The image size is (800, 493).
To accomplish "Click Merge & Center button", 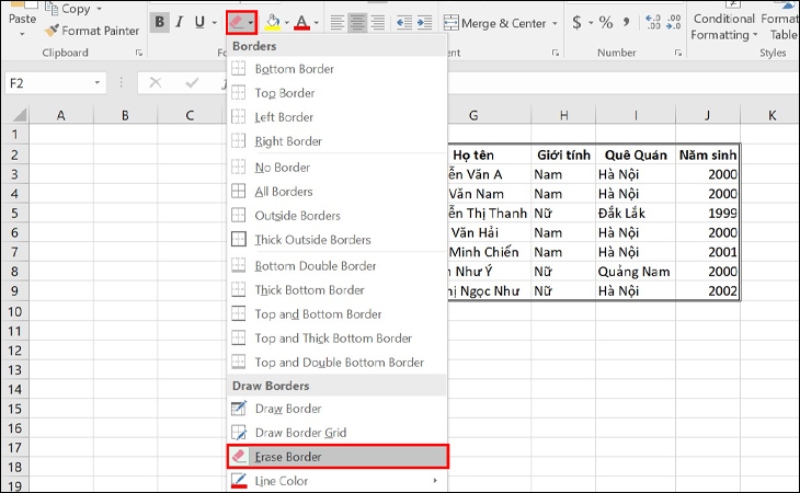I will 495,23.
